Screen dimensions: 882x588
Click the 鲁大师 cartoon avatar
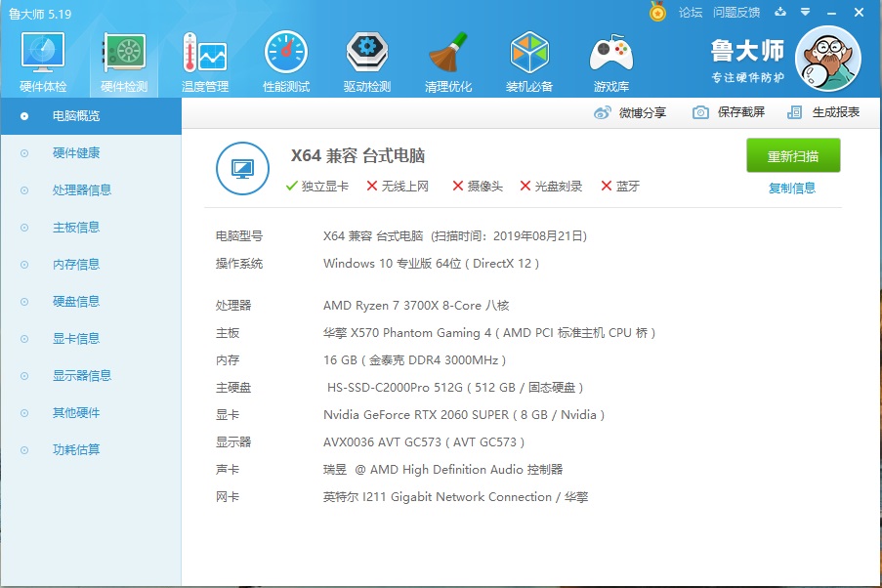(827, 59)
